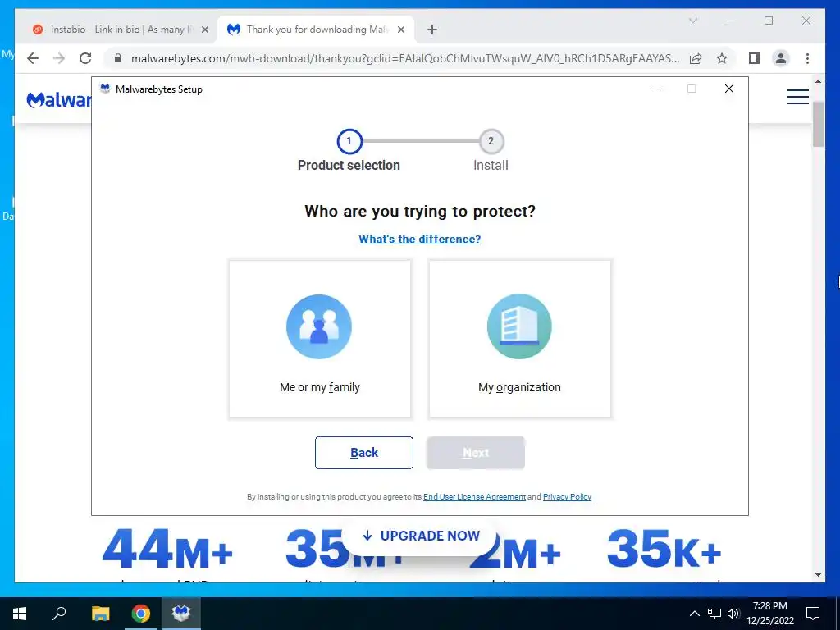Click the Malwarebytes Setup title bar icon
840x630 pixels.
(x=105, y=89)
